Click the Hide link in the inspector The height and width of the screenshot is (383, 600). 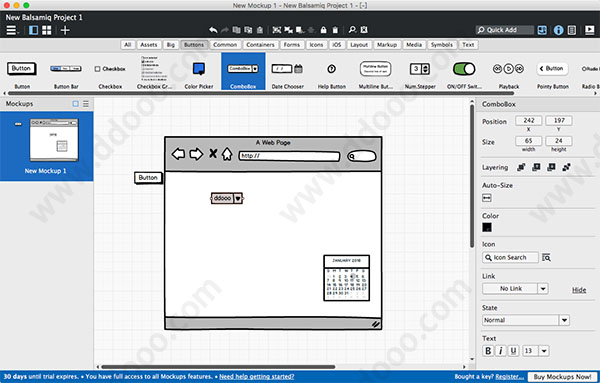click(579, 290)
